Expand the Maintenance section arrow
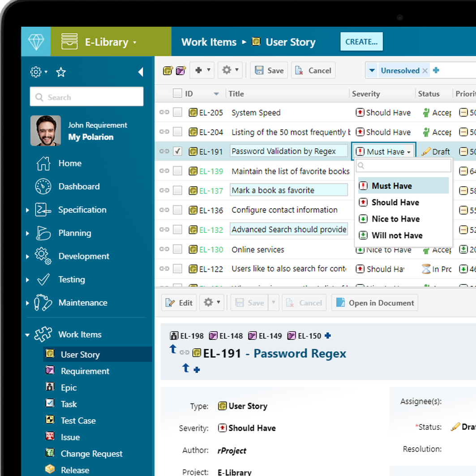Image resolution: width=476 pixels, height=476 pixels. pyautogui.click(x=27, y=303)
